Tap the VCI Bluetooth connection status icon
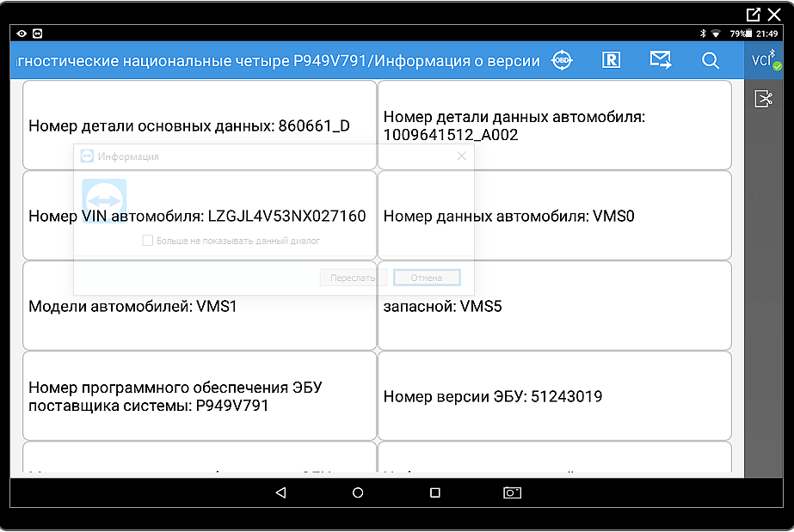The height and width of the screenshot is (532, 794). [764, 60]
